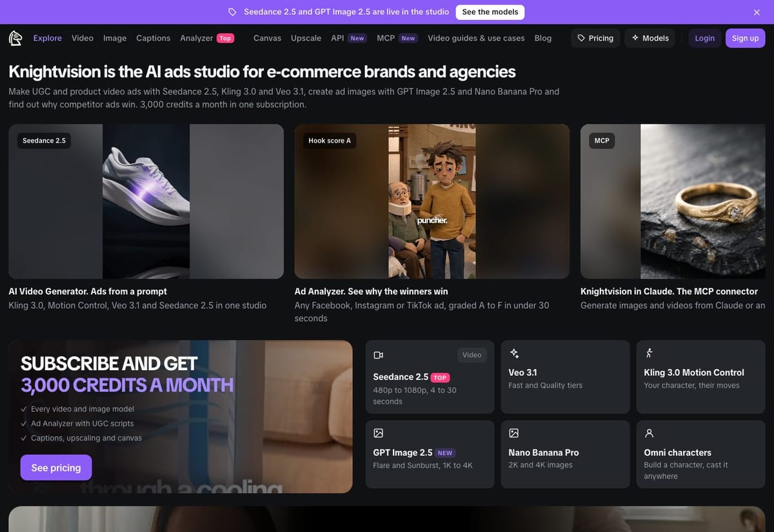This screenshot has width=774, height=532.
Task: Click the Hook score A badge
Action: [330, 141]
